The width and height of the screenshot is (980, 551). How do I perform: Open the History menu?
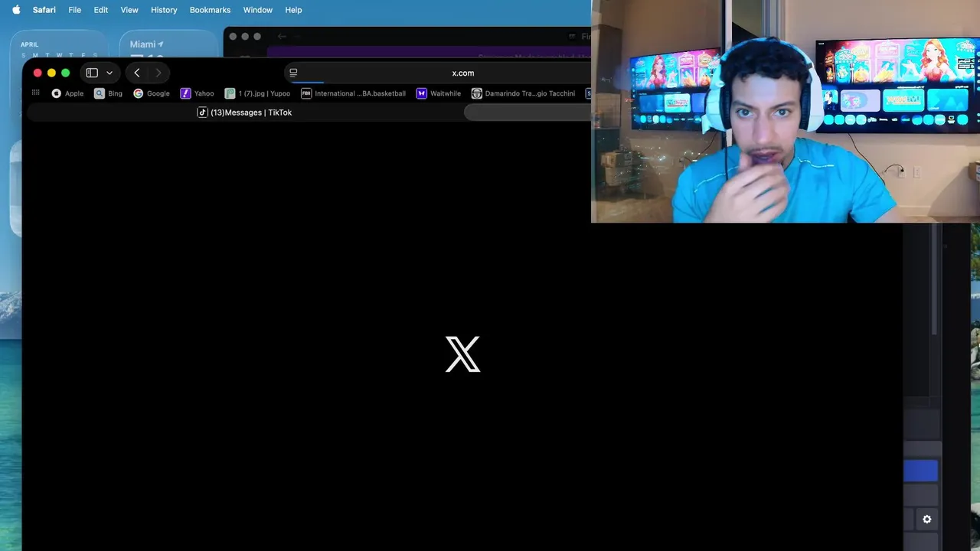164,10
